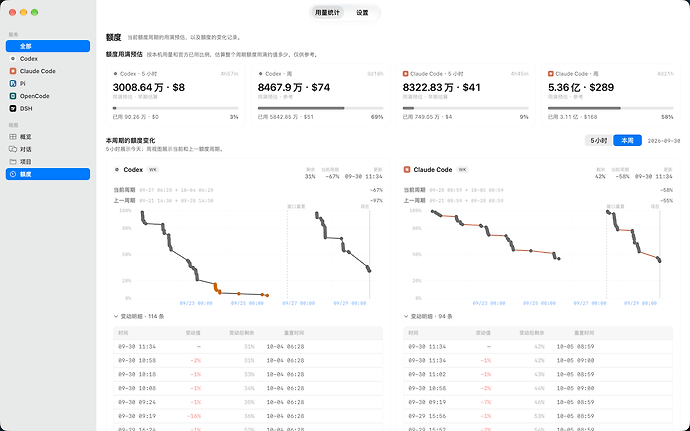This screenshot has height=431, width=690.
Task: Click the 8322.83 万 · $41 estimate
Action: coord(441,87)
